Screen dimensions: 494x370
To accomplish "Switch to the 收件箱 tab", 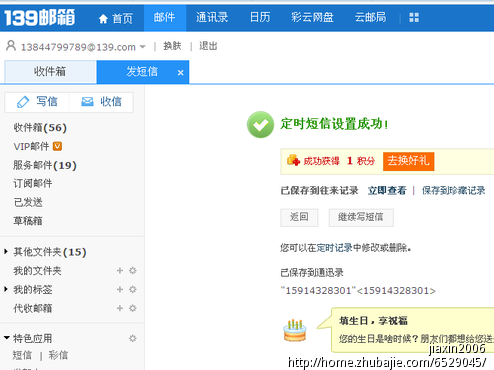I will point(50,72).
